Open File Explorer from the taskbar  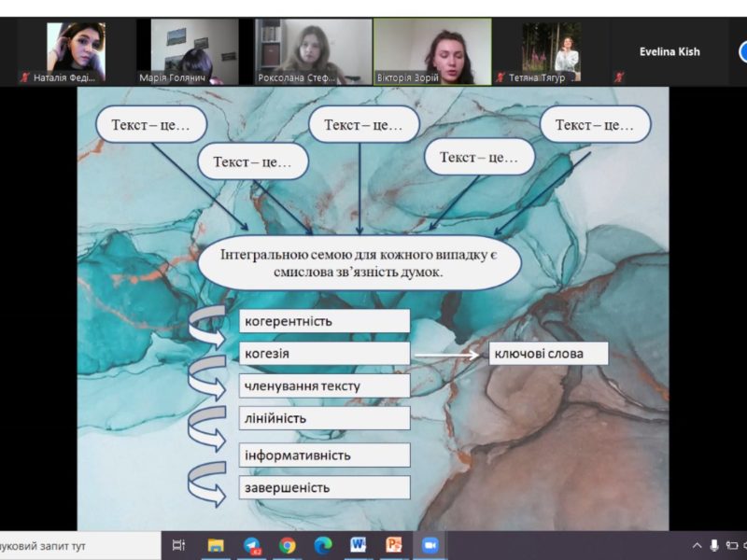point(216,545)
